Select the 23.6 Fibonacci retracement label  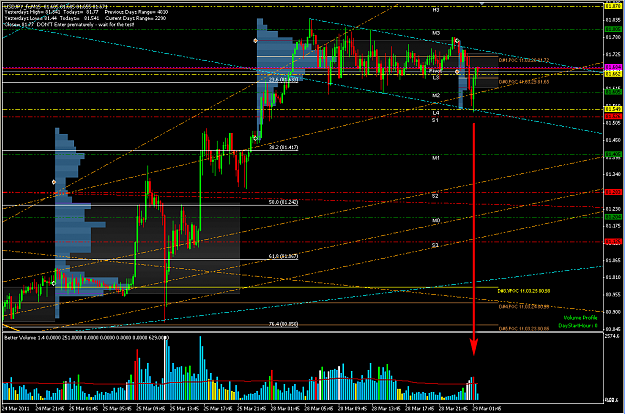(x=283, y=80)
